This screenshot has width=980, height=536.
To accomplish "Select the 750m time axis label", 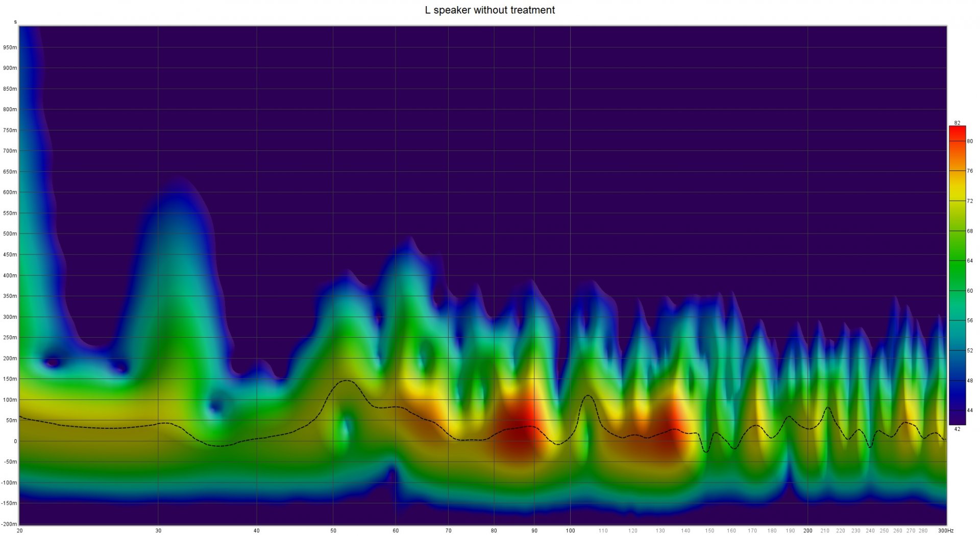I will pyautogui.click(x=10, y=131).
